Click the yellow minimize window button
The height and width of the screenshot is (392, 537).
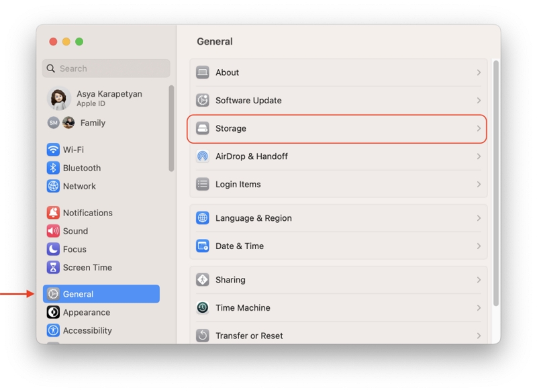tap(66, 42)
